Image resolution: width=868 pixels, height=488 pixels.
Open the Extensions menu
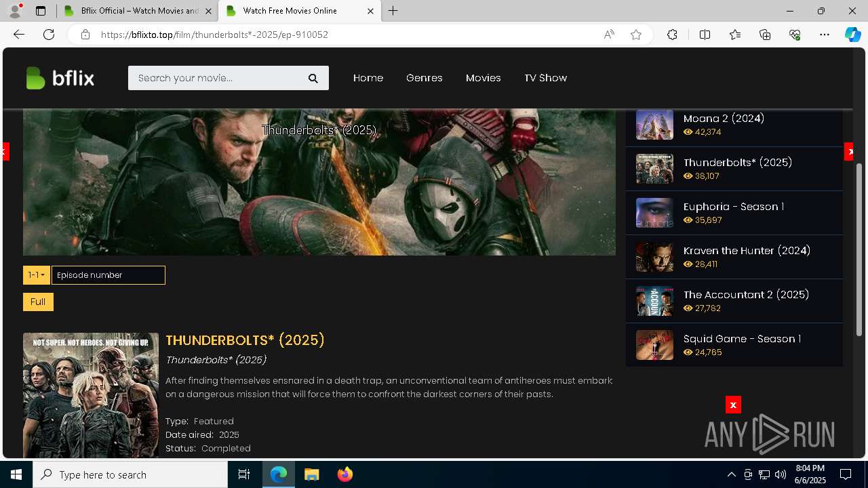tap(672, 35)
